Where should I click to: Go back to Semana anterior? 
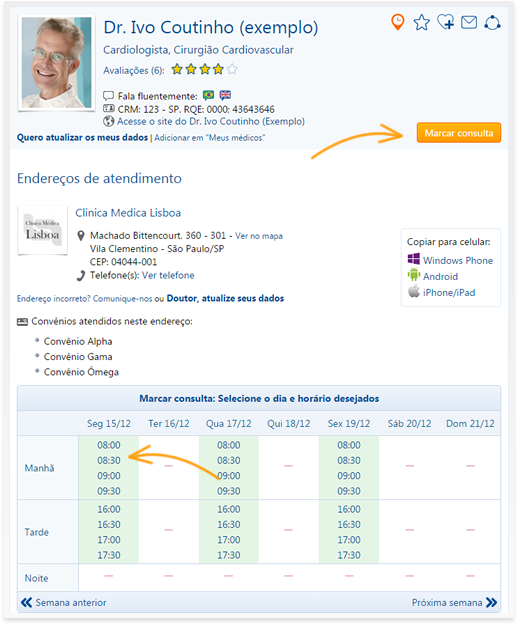[64, 602]
